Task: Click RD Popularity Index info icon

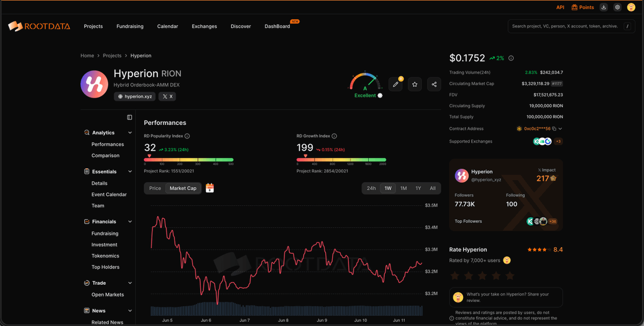Action: 187,136
